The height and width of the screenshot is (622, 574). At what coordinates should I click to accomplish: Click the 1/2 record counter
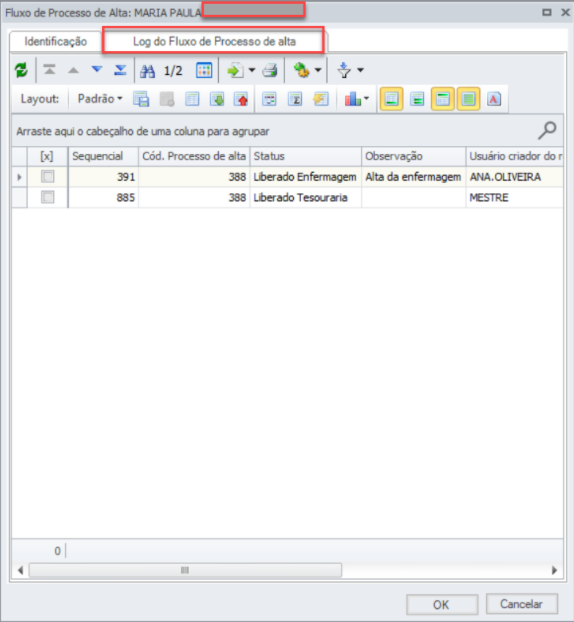(x=173, y=71)
